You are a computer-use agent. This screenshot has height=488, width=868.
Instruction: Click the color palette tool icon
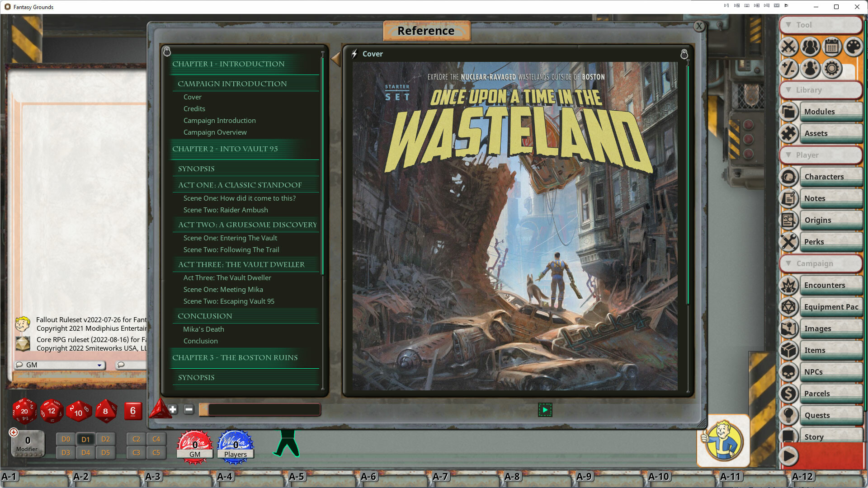854,47
